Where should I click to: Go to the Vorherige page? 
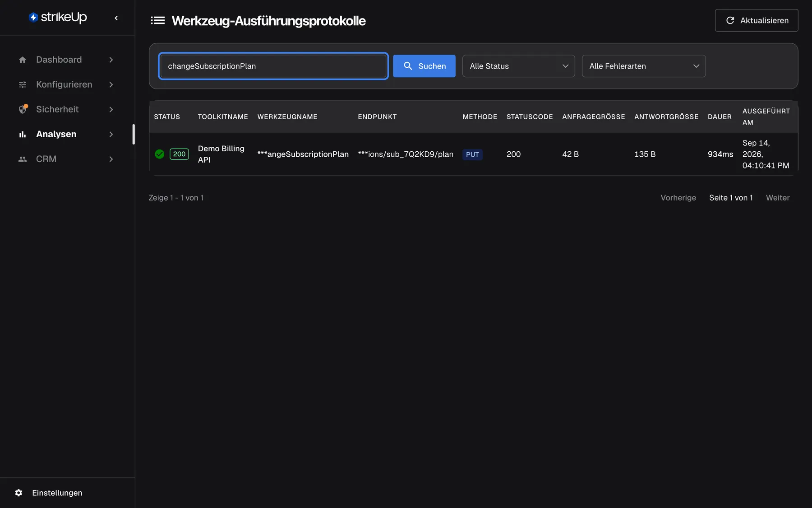(678, 198)
